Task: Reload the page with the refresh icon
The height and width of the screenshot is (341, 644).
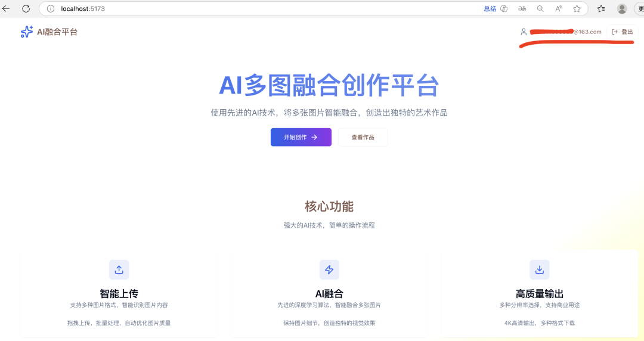Action: coord(26,8)
